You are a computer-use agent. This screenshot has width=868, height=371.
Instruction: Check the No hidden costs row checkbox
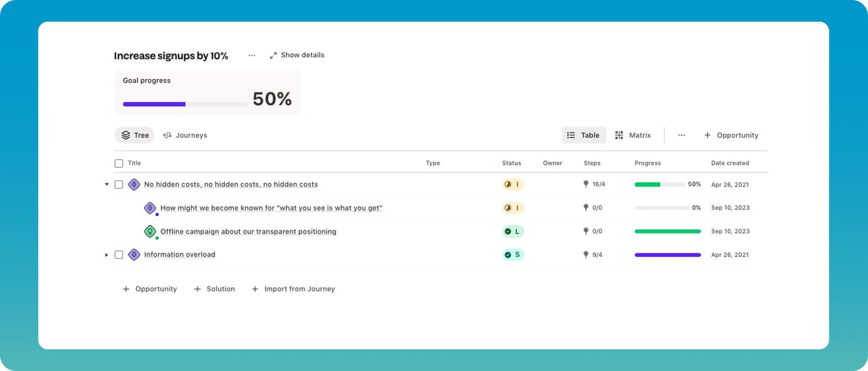tap(119, 185)
